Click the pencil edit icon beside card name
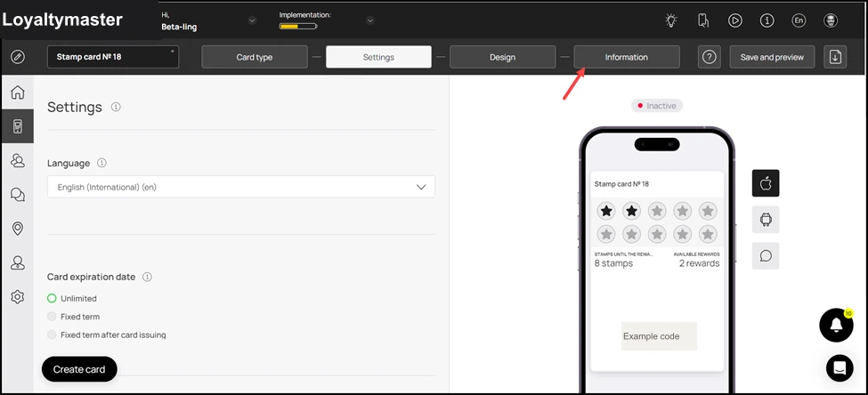Viewport: 868px width, 395px height. point(18,57)
